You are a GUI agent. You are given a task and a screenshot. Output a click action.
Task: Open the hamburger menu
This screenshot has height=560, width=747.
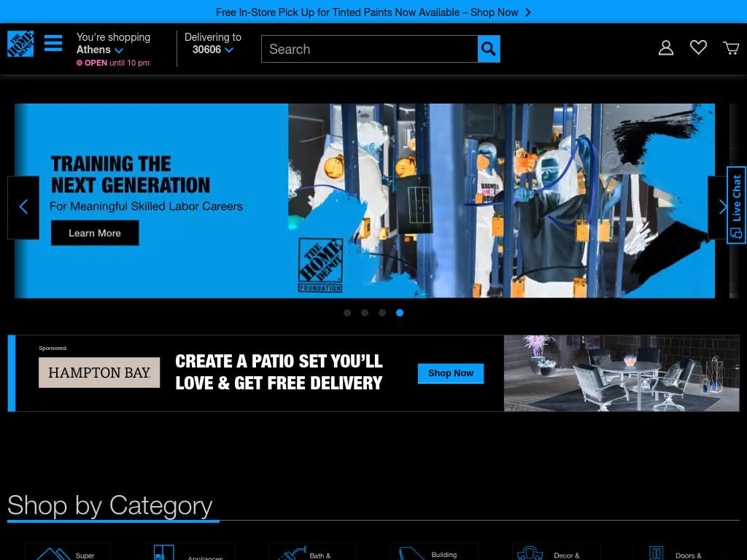click(53, 43)
